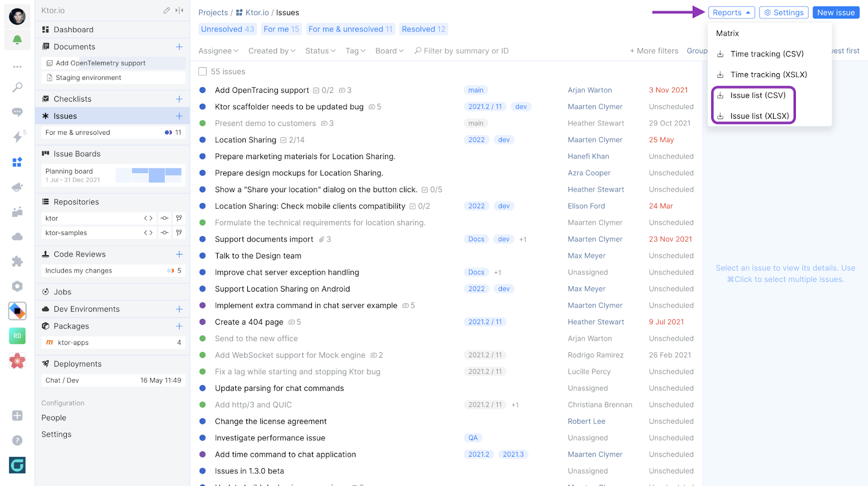Open the project Settings button

click(x=784, y=12)
